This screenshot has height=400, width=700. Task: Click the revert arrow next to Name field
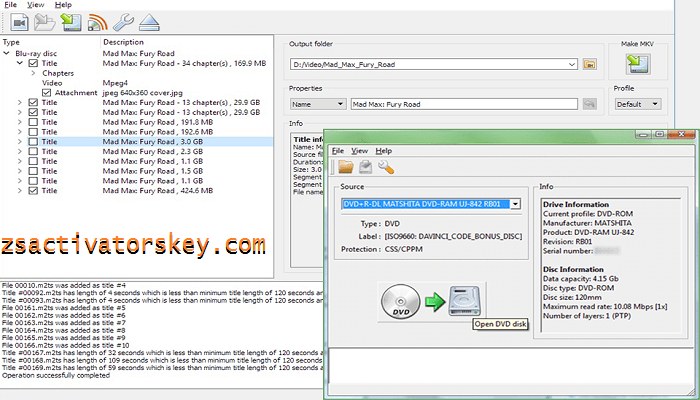[589, 104]
